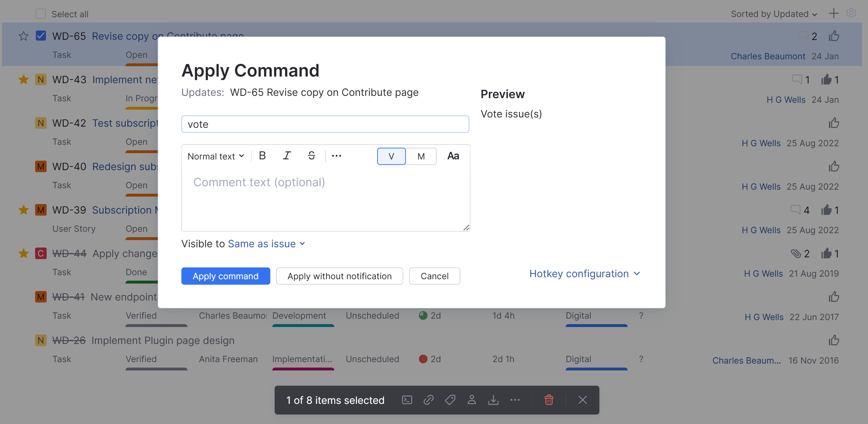Screen dimensions: 868x424
Task: Click the command input field containing vote
Action: (325, 124)
